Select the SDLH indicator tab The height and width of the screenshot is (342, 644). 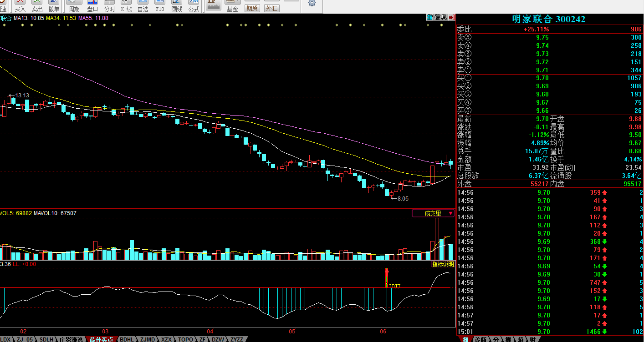(46, 339)
